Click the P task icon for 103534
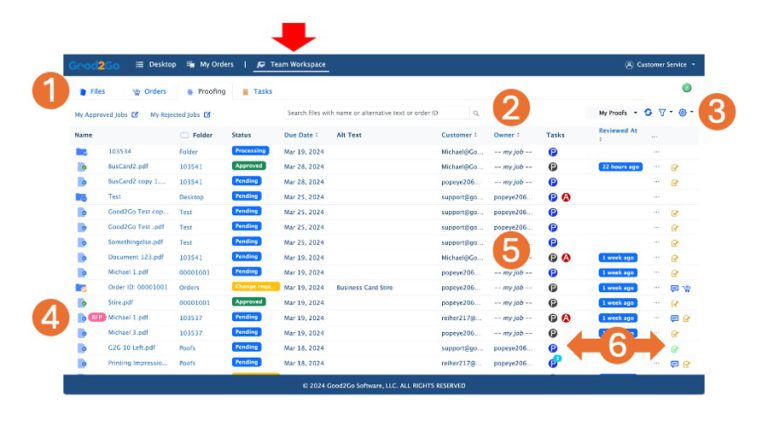The width and height of the screenshot is (768, 432). [552, 152]
